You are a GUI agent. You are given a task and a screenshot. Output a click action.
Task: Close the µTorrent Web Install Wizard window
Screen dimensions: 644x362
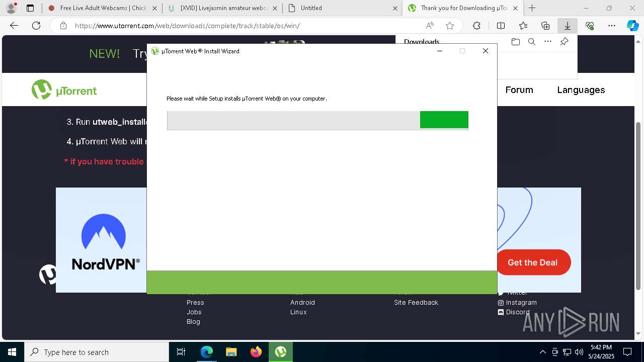point(486,51)
